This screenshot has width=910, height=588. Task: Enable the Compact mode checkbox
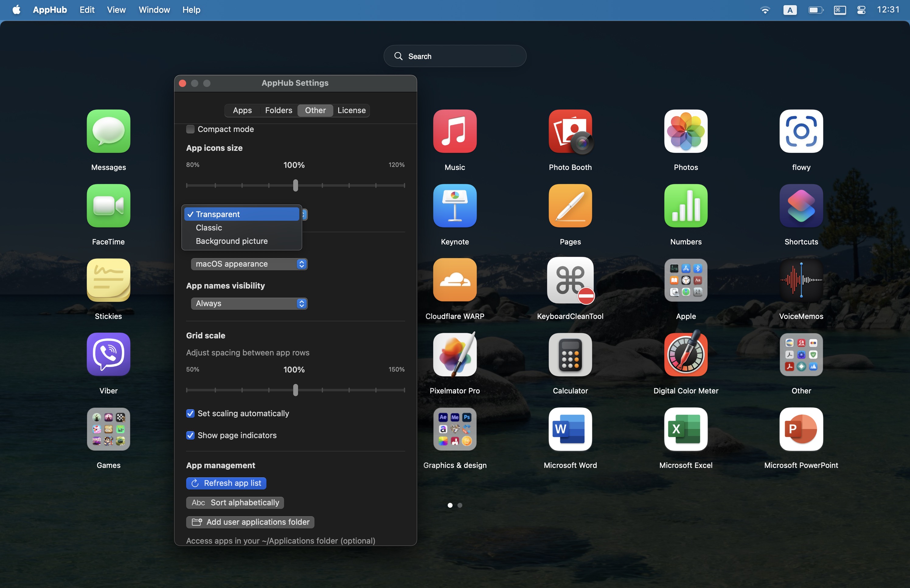(x=190, y=130)
